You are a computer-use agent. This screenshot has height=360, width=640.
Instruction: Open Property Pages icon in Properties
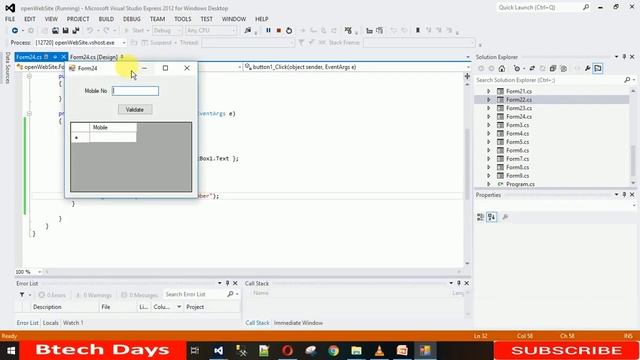[505, 217]
